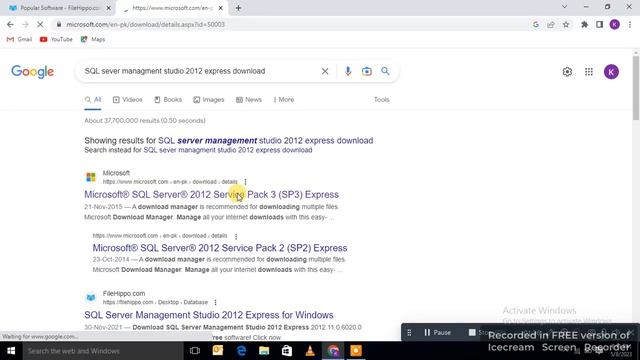Screen dimensions: 640x360
Task: Open Microsoft Store from taskbar
Action: click(287, 351)
